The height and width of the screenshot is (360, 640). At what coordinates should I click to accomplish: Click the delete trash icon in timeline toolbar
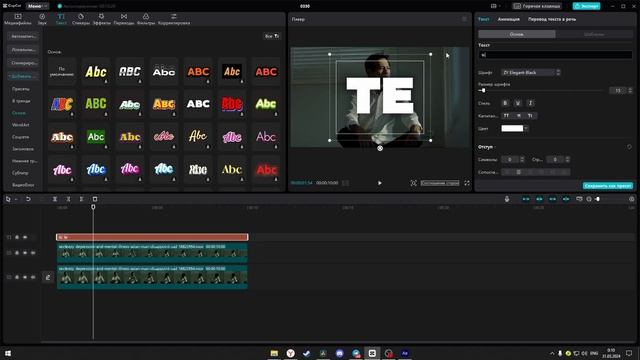pos(95,199)
